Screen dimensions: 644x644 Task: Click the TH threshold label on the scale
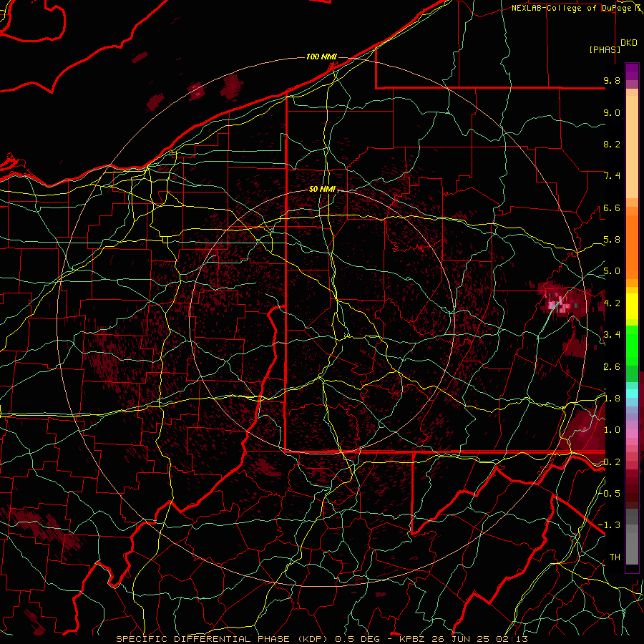[615, 557]
